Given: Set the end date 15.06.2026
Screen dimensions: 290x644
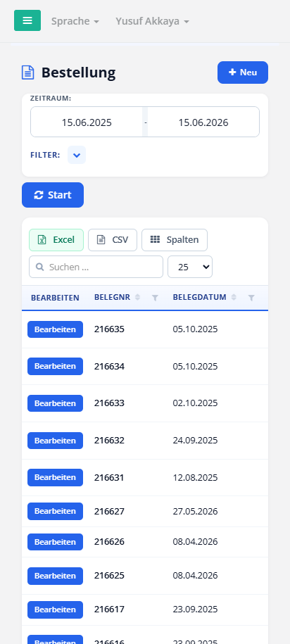Looking at the screenshot, I should [203, 122].
